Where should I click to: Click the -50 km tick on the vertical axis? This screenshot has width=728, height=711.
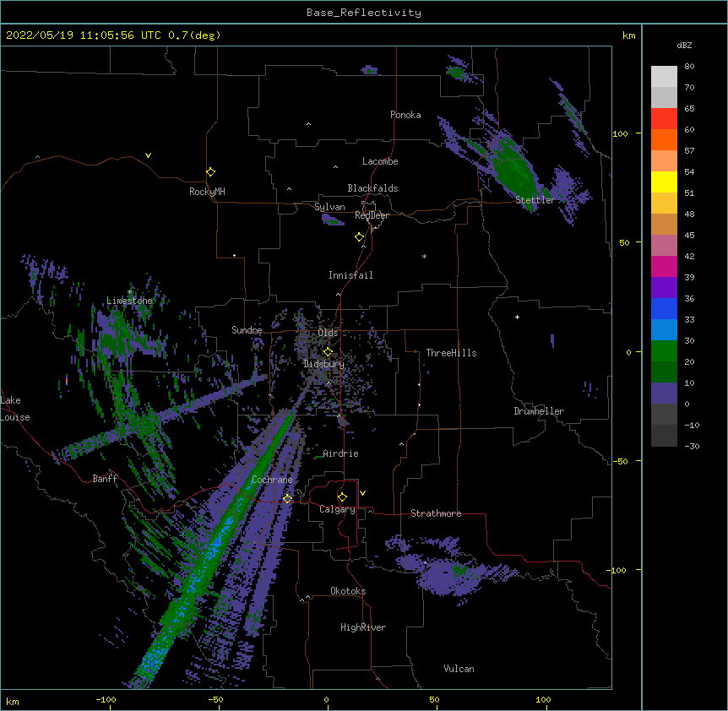coord(620,461)
